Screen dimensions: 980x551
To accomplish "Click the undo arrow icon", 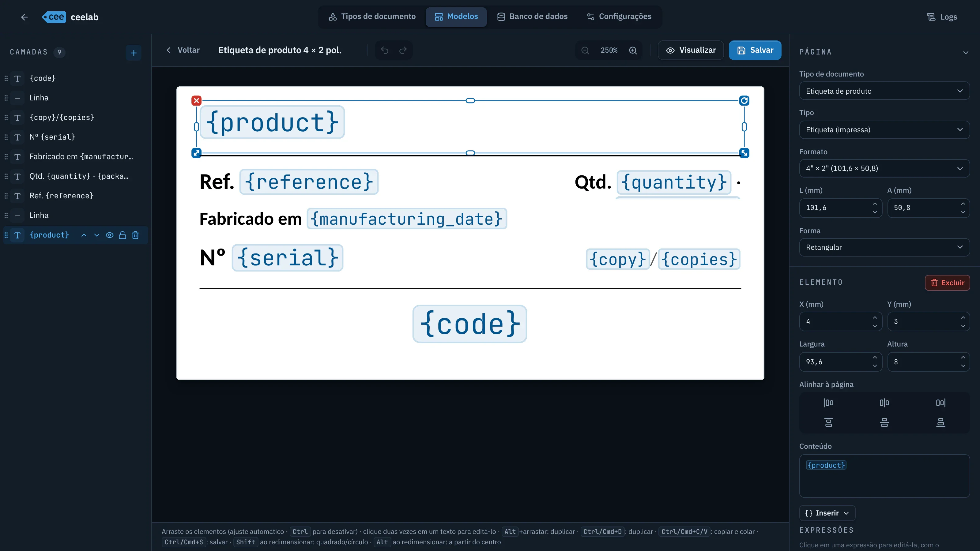I will [x=385, y=50].
